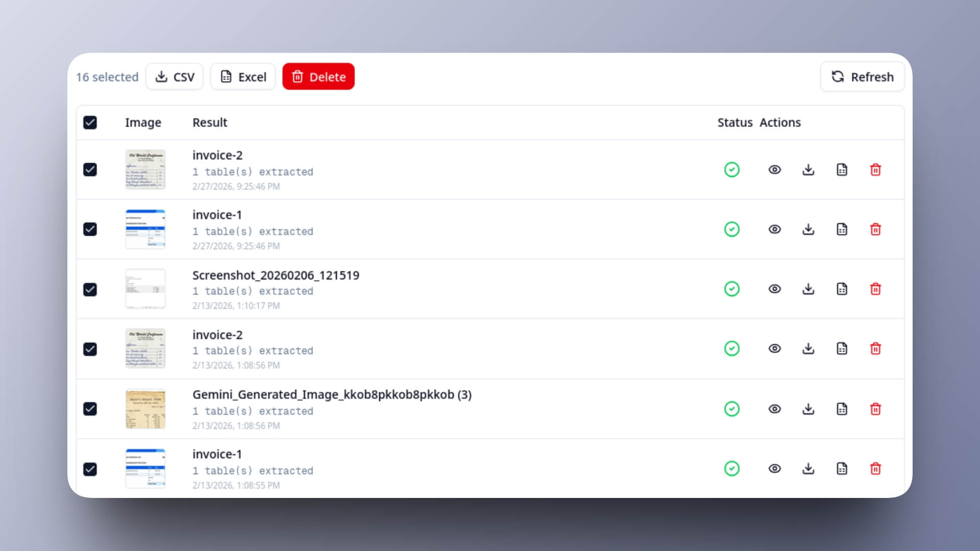The height and width of the screenshot is (551, 980).
Task: Open Gemini_Generated_Image thumbnail
Action: click(145, 409)
